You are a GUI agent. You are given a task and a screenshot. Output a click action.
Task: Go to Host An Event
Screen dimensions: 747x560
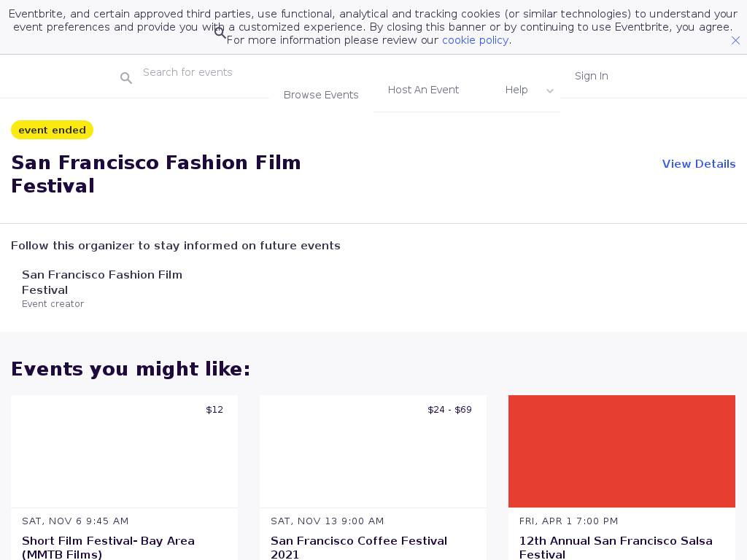coord(423,90)
